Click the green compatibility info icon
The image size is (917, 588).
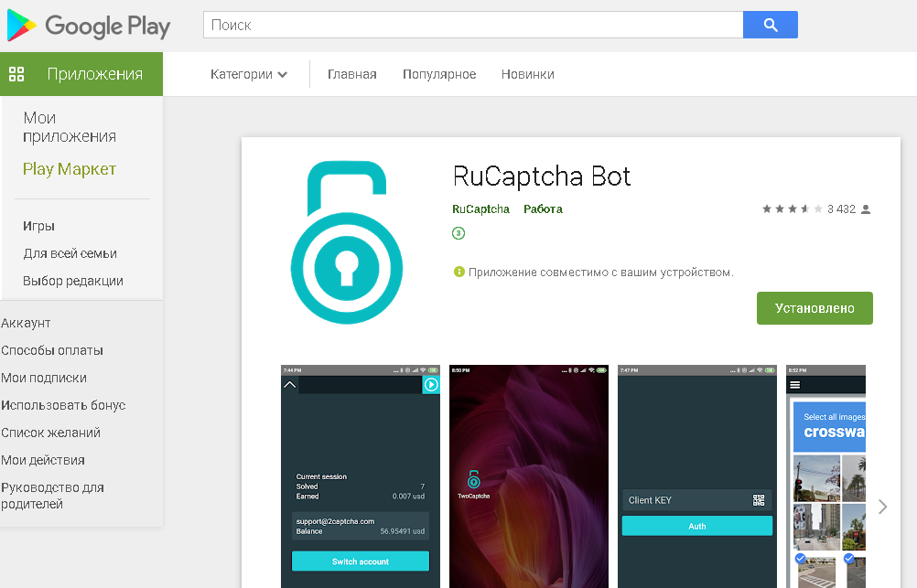click(x=459, y=272)
